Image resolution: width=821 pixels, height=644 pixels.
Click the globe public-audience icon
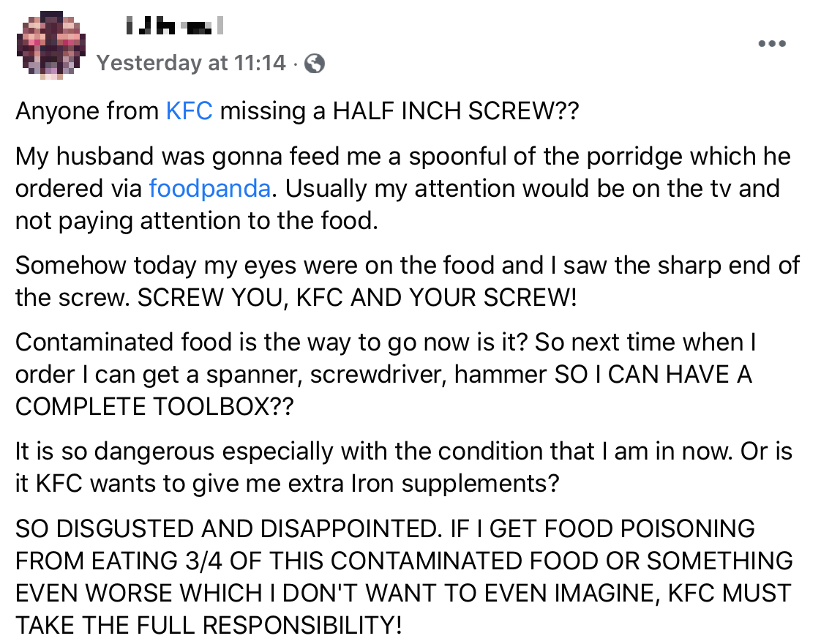pos(315,64)
